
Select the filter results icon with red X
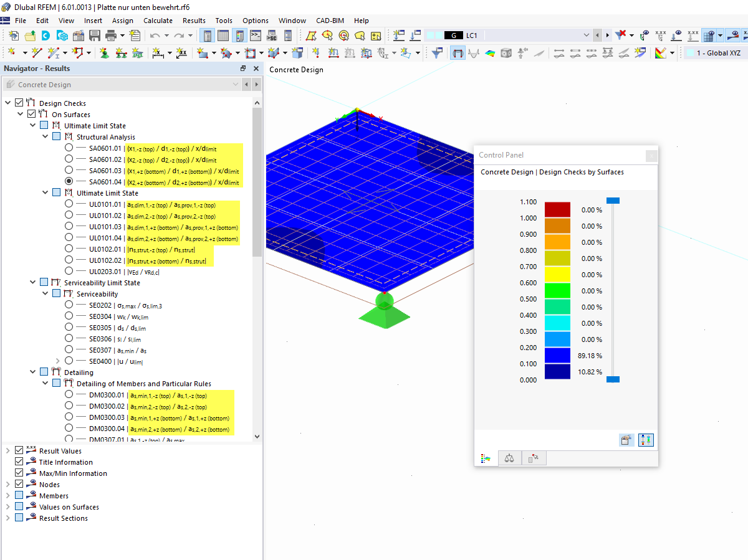[x=620, y=36]
